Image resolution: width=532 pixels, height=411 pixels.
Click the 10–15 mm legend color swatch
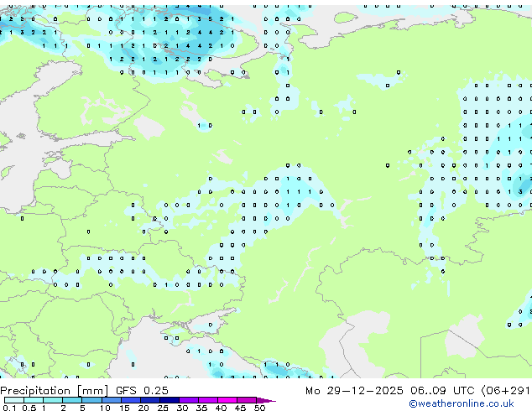tap(111, 400)
